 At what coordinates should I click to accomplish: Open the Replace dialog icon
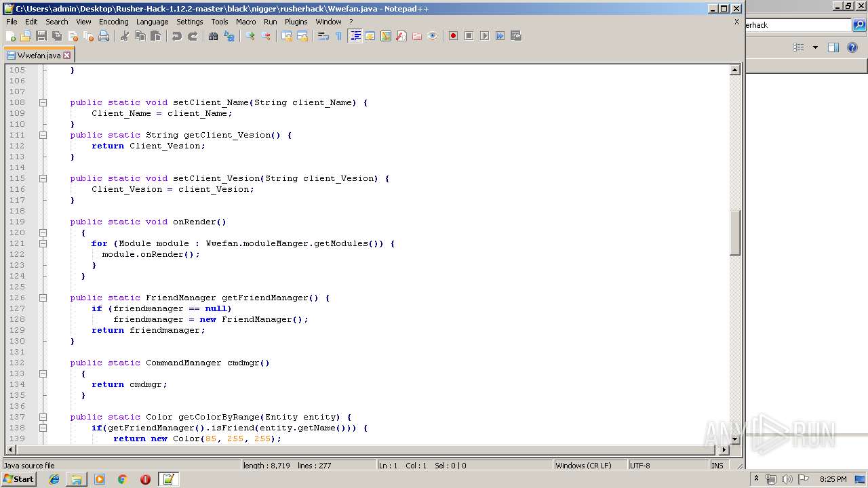pyautogui.click(x=229, y=36)
